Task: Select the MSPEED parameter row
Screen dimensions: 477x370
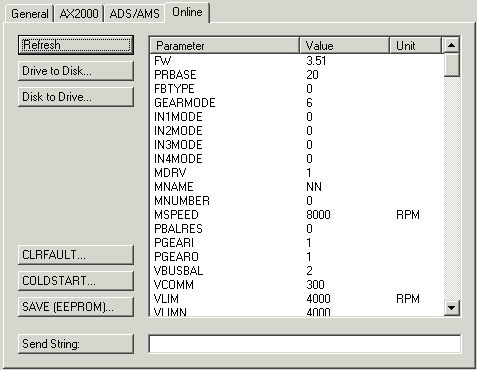Action: click(297, 215)
